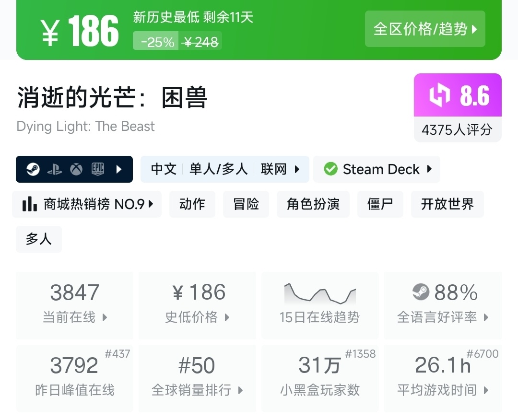518x420 pixels.
Task: Open the Steam Deck compatibility details arrow
Action: [429, 169]
